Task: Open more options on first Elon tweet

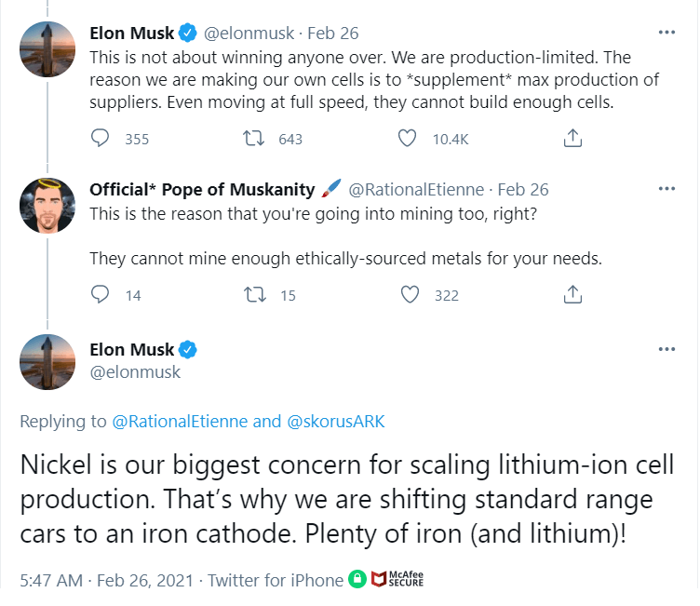Action: [x=666, y=33]
